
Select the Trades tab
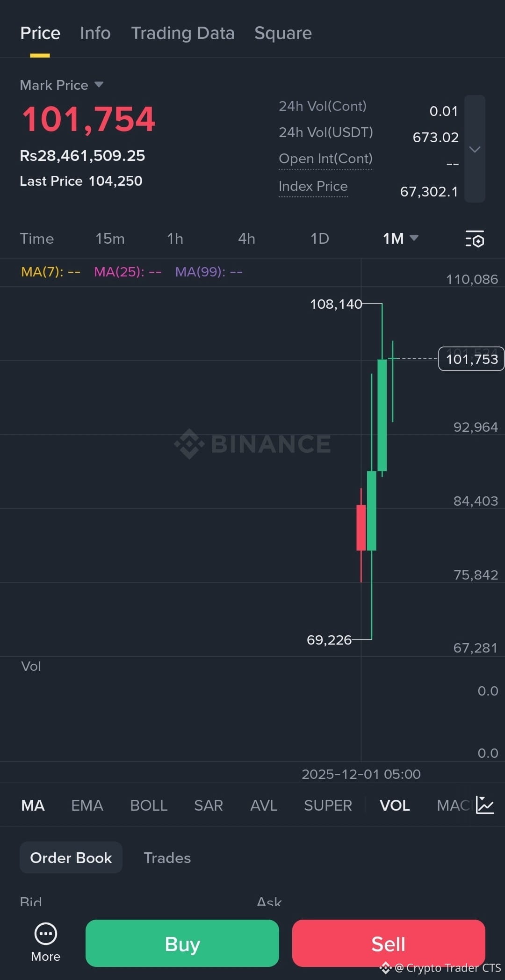point(167,857)
